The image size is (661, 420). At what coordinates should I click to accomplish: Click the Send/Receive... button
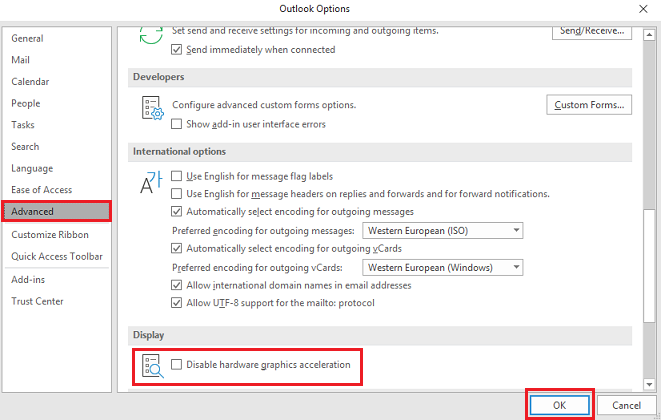pyautogui.click(x=592, y=32)
